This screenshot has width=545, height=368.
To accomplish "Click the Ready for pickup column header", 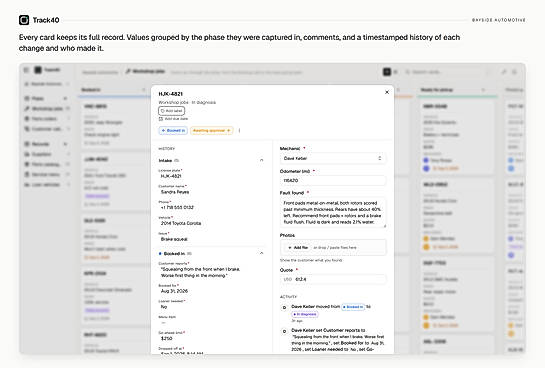I will pyautogui.click(x=437, y=90).
